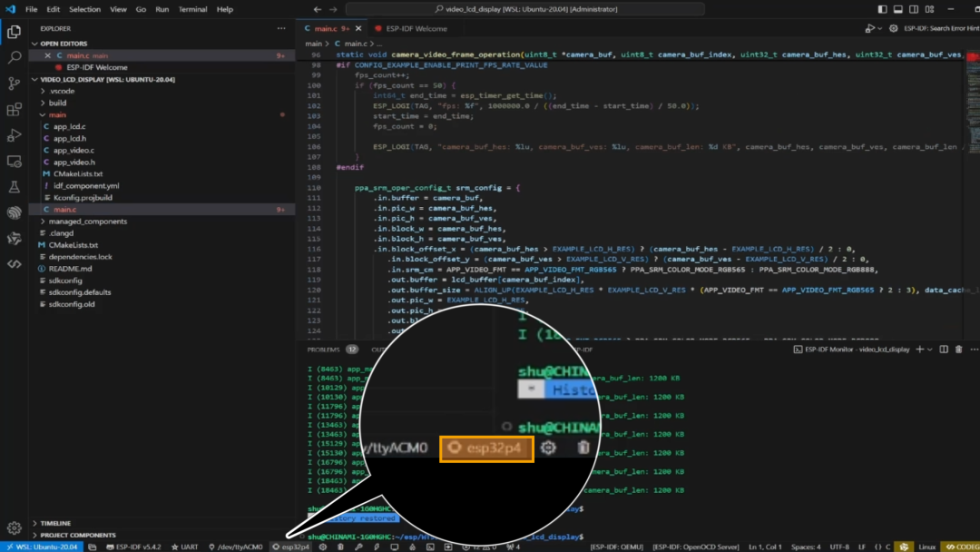Toggle the primary side bar layout
Viewport: 980px width, 552px height.
pyautogui.click(x=883, y=9)
